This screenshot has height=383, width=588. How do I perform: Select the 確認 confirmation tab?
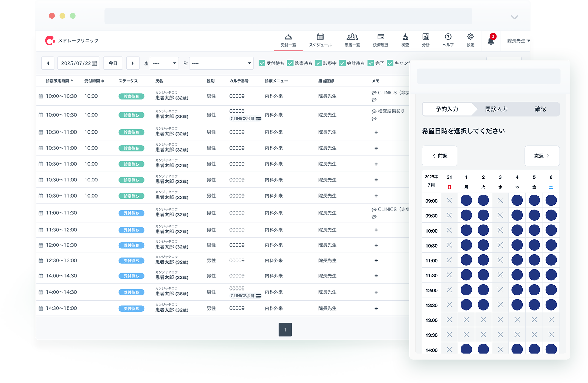[x=541, y=109]
